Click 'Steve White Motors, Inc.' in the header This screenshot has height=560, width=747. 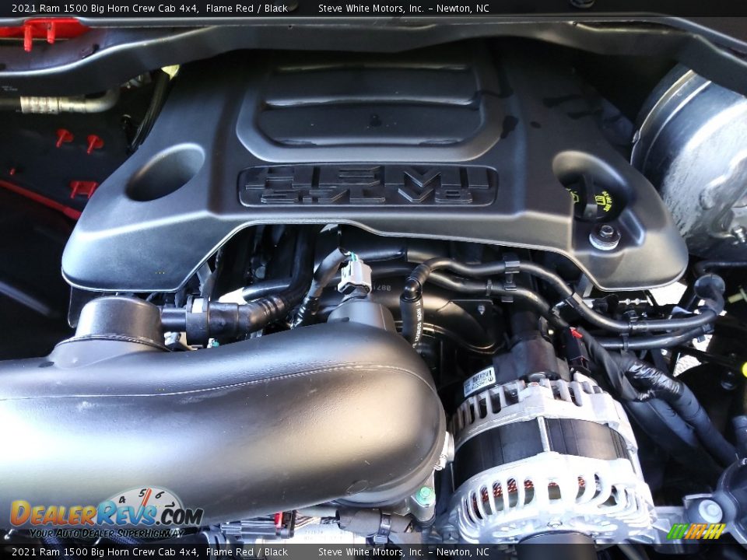pyautogui.click(x=370, y=7)
